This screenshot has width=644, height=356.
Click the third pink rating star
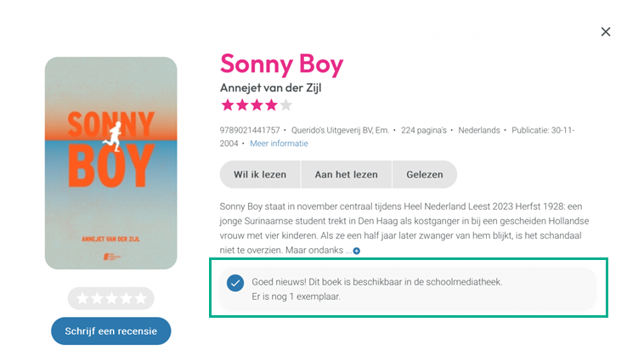257,105
